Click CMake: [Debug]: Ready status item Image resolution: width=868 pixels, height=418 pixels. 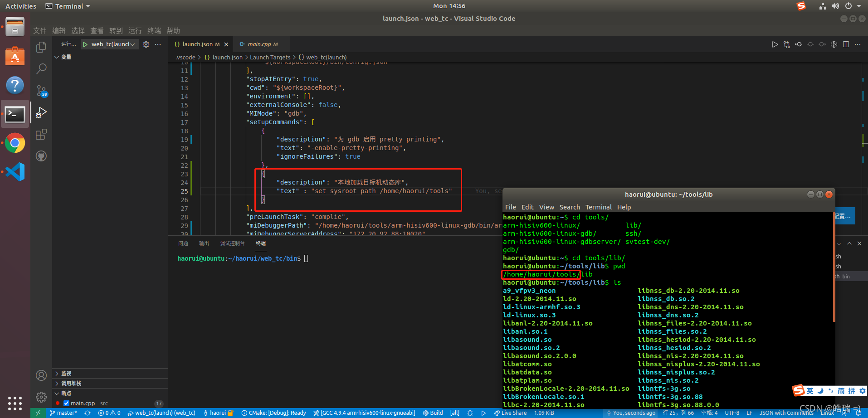pyautogui.click(x=274, y=413)
